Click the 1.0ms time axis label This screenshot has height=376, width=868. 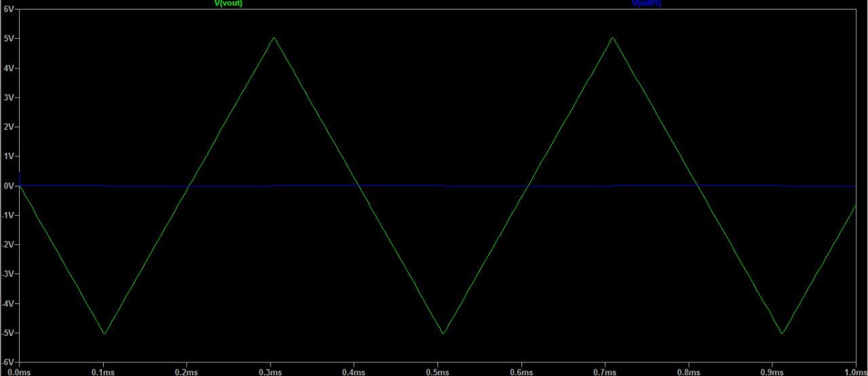856,372
